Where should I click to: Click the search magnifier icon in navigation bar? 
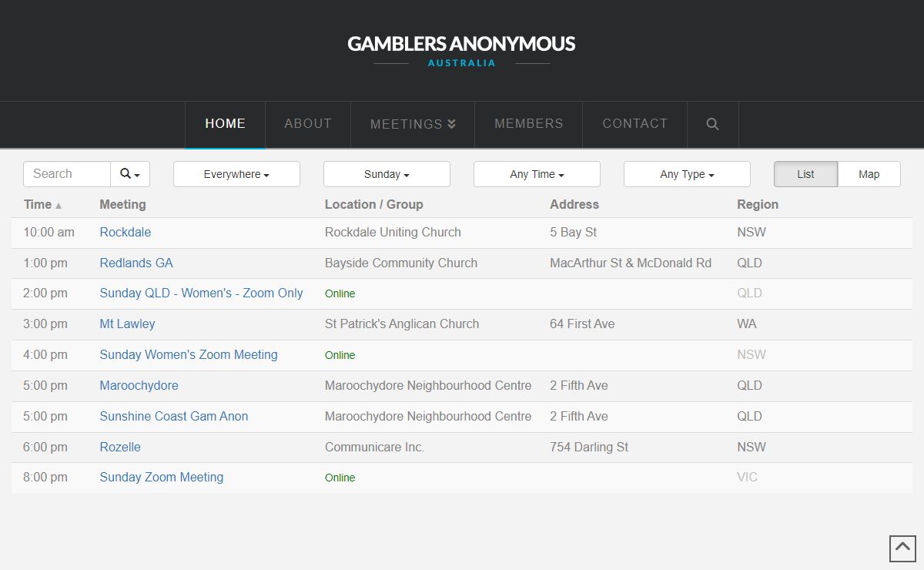click(712, 124)
